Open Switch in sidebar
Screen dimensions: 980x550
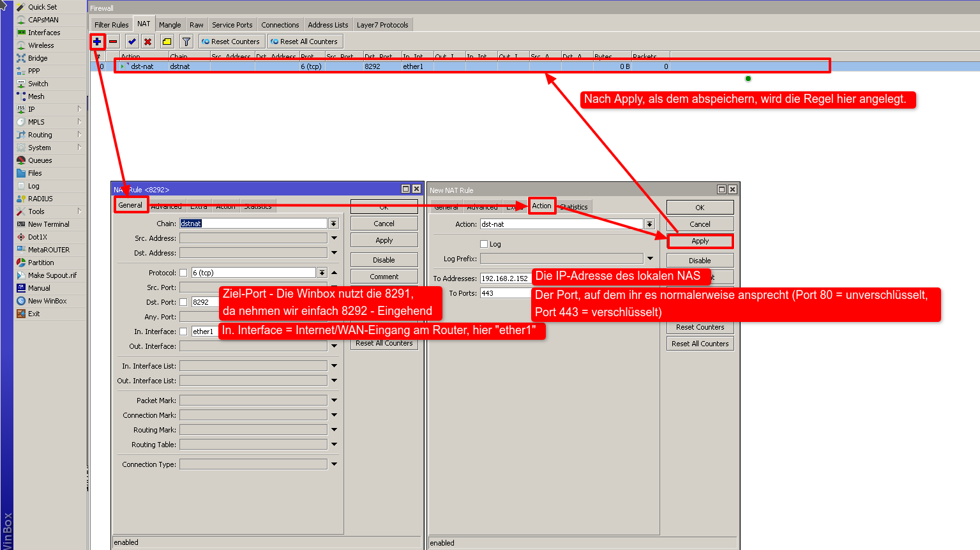(x=38, y=84)
